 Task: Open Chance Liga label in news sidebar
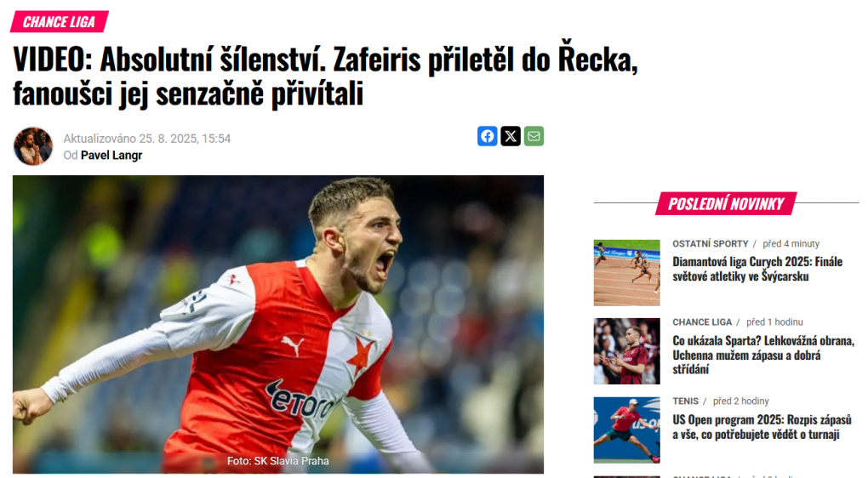[702, 322]
